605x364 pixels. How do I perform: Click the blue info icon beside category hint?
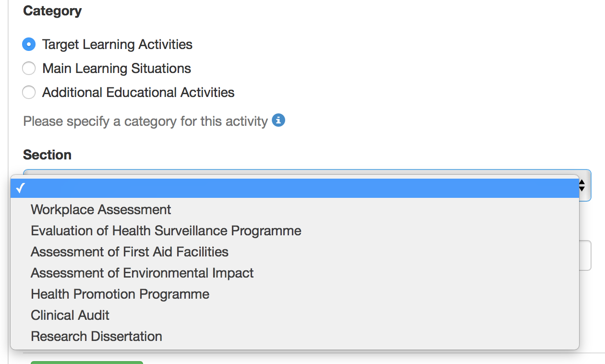click(278, 120)
